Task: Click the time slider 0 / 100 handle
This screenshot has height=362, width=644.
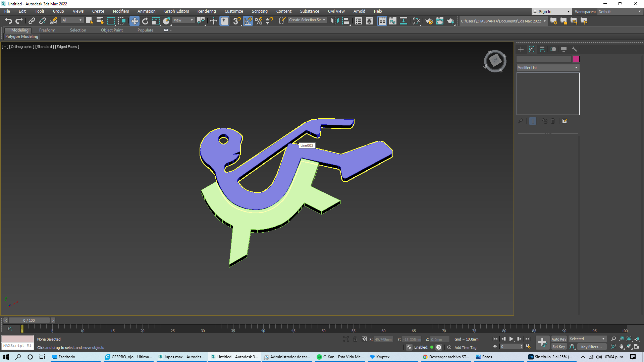Action: click(29, 320)
